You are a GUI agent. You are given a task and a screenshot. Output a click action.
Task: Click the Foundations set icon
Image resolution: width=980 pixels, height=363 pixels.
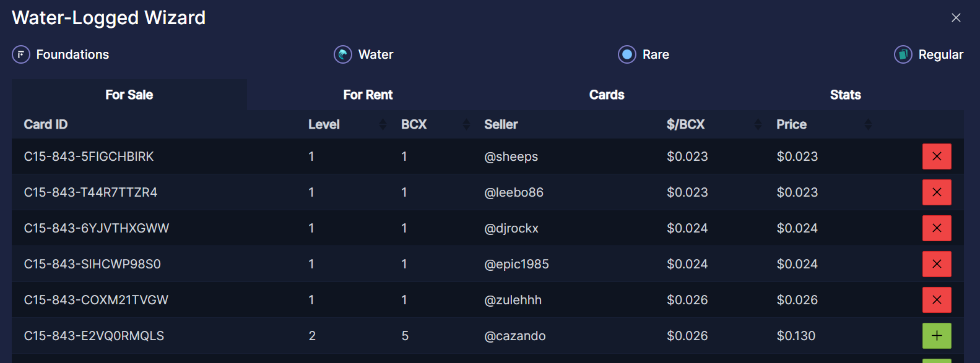tap(21, 54)
